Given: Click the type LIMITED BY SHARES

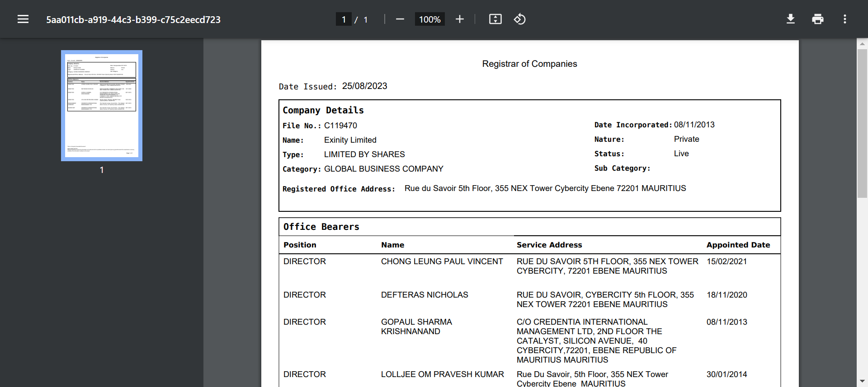Looking at the screenshot, I should coord(364,154).
